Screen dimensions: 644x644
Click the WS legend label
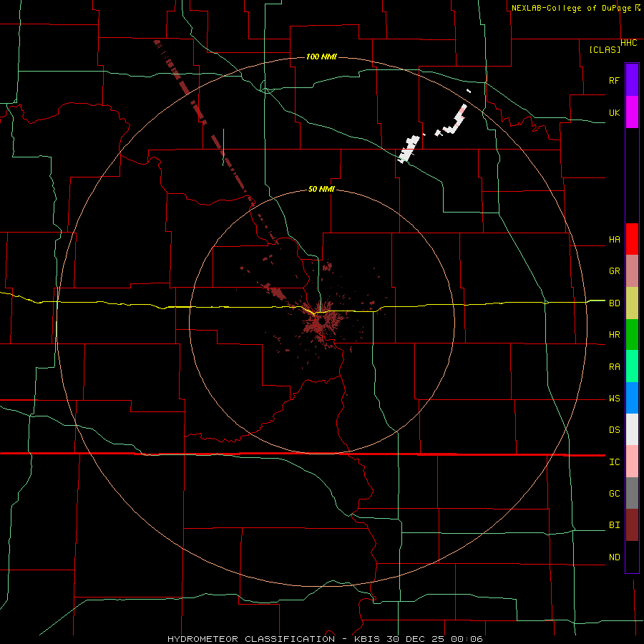pyautogui.click(x=614, y=399)
